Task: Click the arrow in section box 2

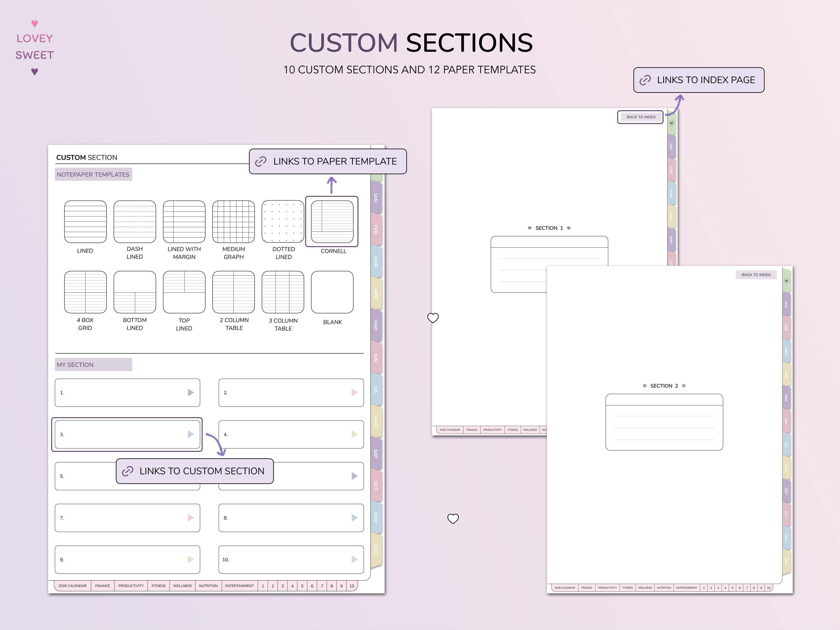Action: pos(355,392)
